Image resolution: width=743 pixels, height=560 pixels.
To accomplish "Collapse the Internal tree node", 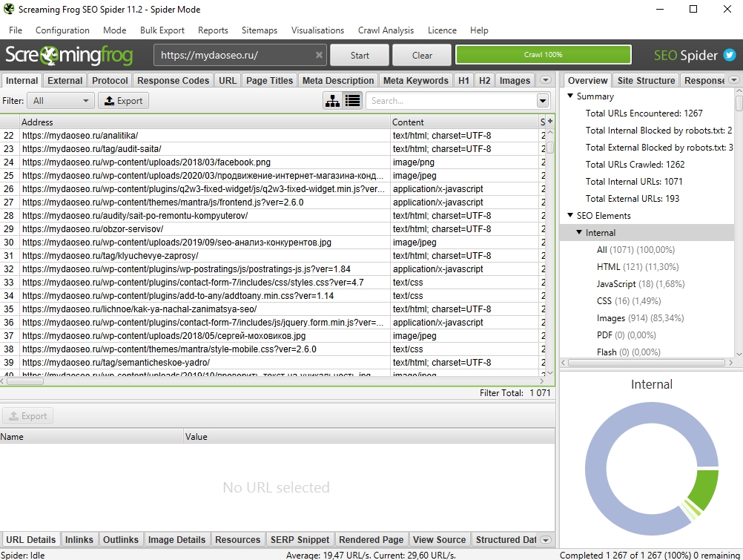I will click(579, 232).
